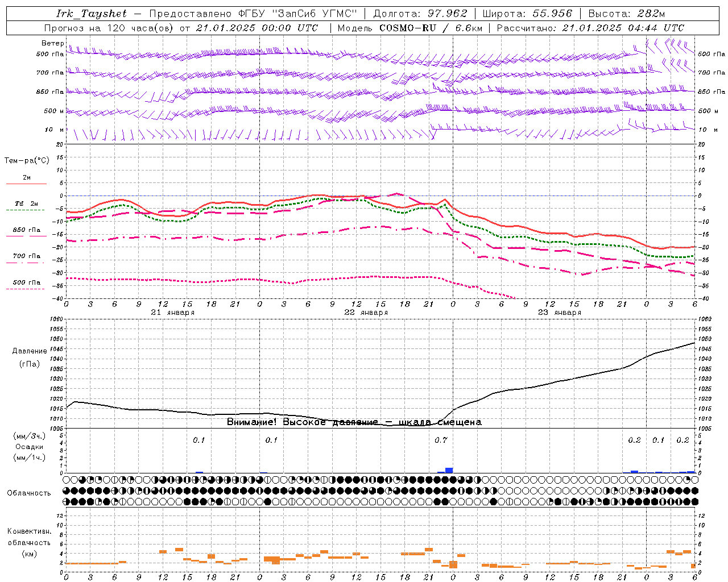This screenshot has height=582, width=728.
Task: Select the 500 гПа temperature legend entry
Action: (26, 282)
